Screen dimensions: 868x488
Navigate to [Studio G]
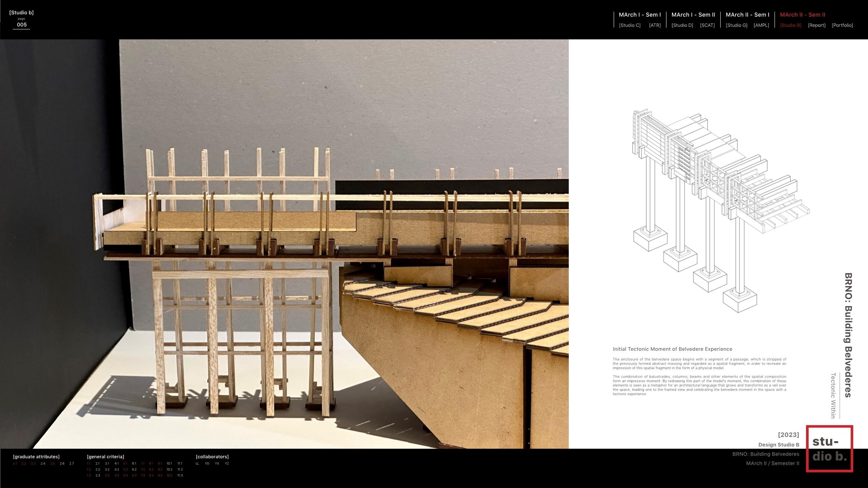[736, 25]
